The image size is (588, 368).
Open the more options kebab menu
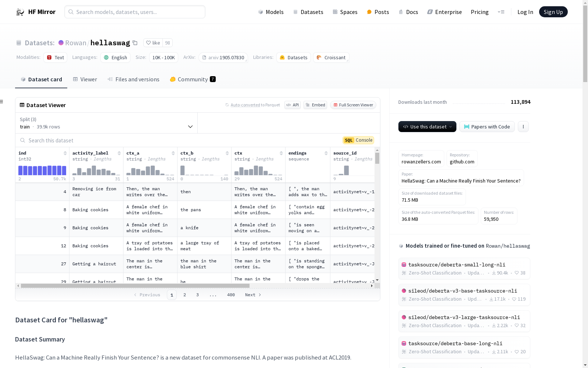(x=523, y=127)
